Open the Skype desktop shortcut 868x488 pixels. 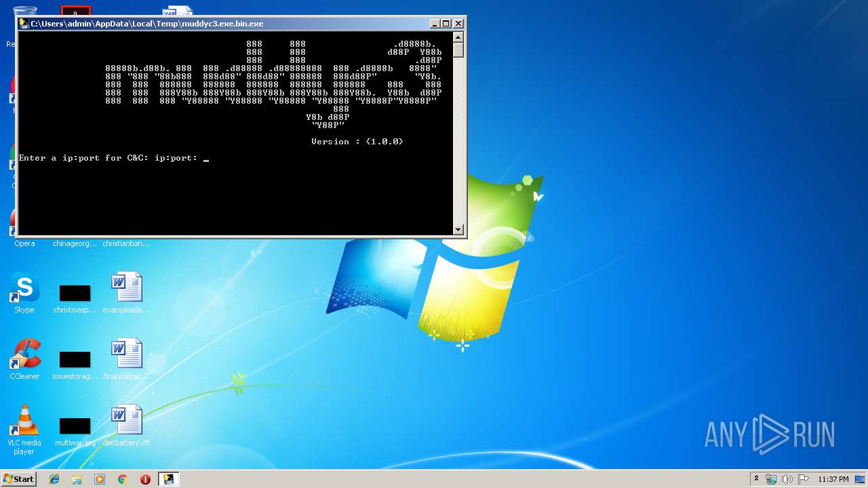coord(24,293)
